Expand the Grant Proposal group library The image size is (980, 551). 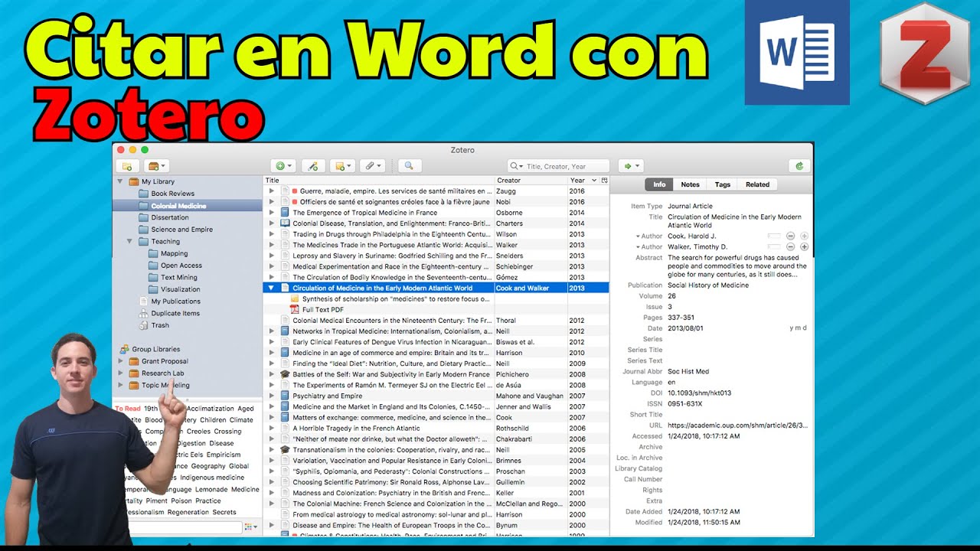[120, 361]
